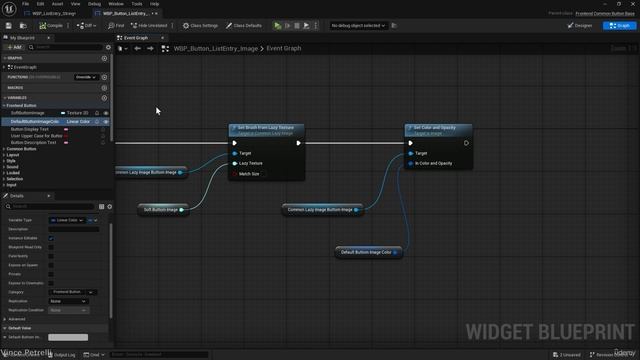Toggle visibility eye of SoftButtonImage variable
The height and width of the screenshot is (360, 640).
[x=106, y=113]
